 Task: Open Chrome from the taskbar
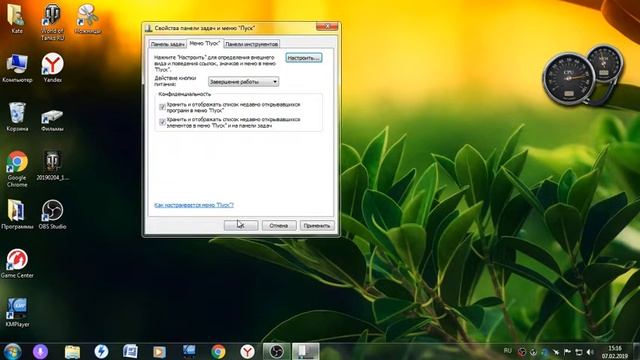coord(218,351)
